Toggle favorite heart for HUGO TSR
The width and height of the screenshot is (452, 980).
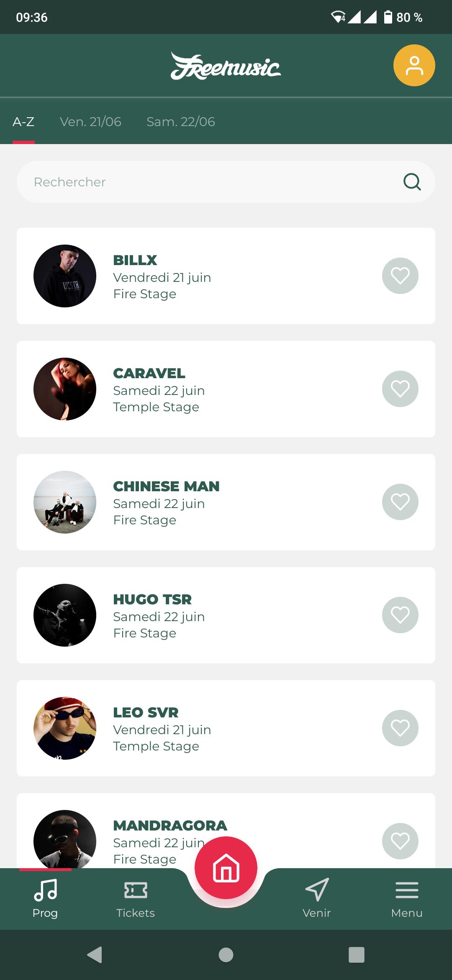(x=400, y=615)
